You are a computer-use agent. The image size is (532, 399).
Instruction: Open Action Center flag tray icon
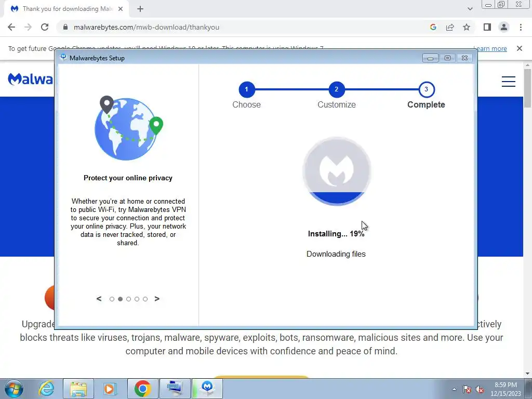[467, 389]
